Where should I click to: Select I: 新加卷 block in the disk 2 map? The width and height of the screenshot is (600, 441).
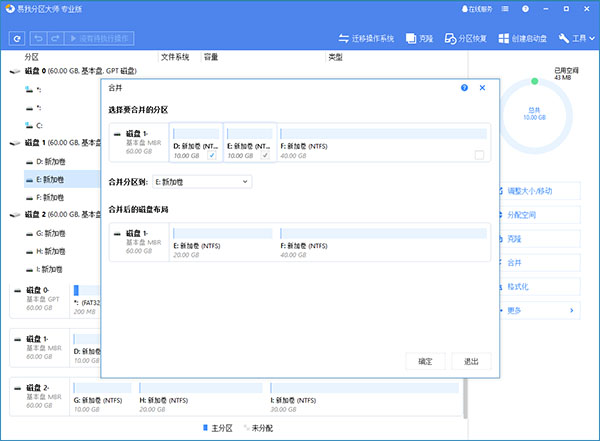[x=364, y=397]
